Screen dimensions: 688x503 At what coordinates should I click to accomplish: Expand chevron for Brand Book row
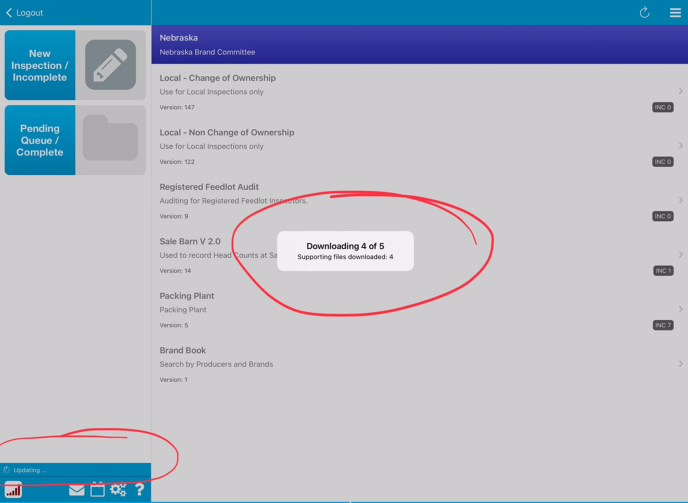pos(681,363)
